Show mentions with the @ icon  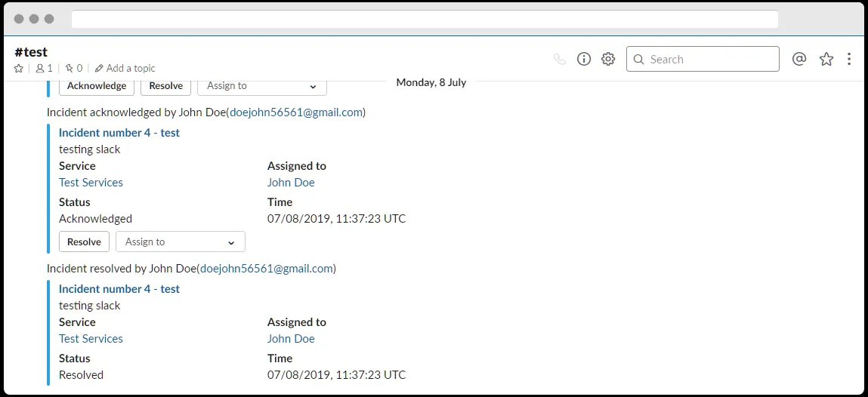[798, 59]
